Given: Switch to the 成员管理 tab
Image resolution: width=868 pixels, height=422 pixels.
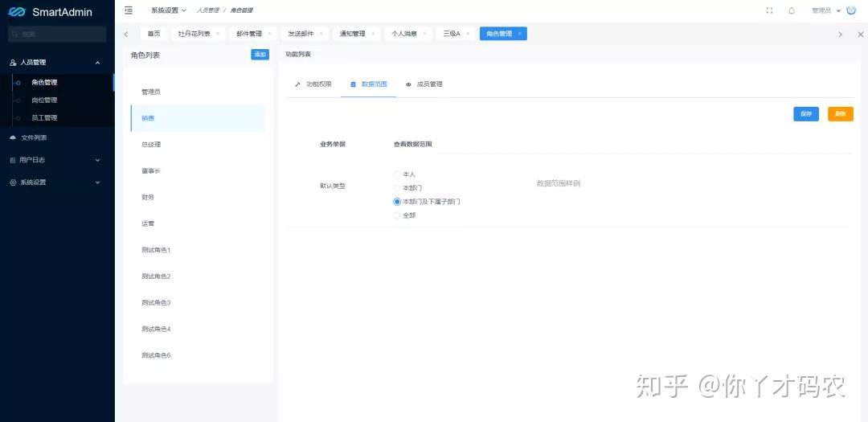Looking at the screenshot, I should [424, 84].
